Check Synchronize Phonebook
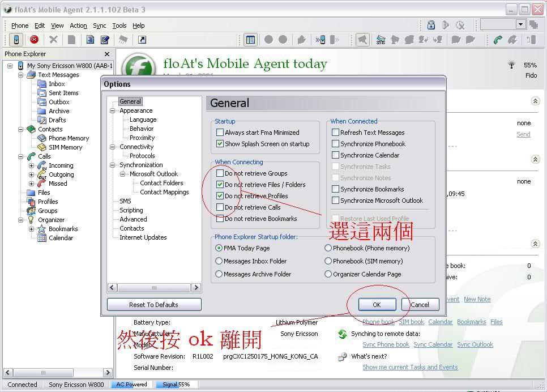 (x=335, y=144)
